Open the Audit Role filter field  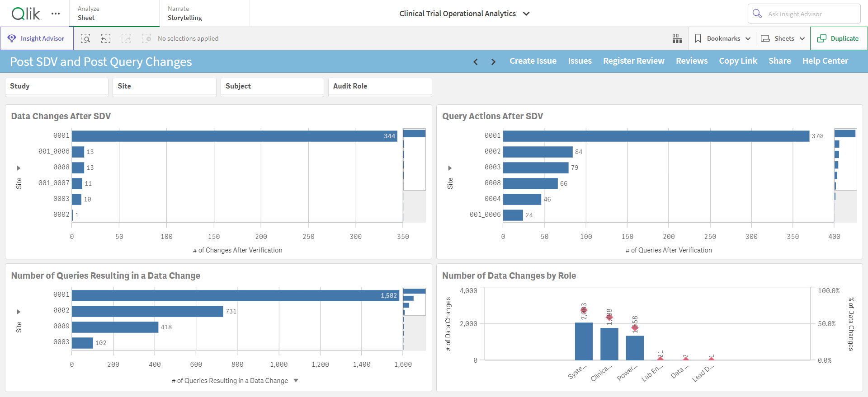380,86
